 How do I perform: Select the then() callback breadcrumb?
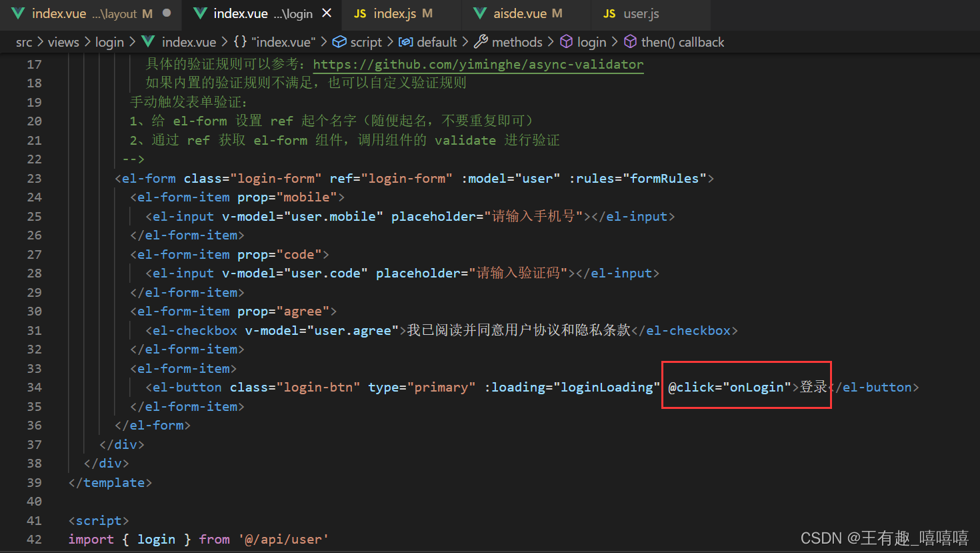pos(683,42)
